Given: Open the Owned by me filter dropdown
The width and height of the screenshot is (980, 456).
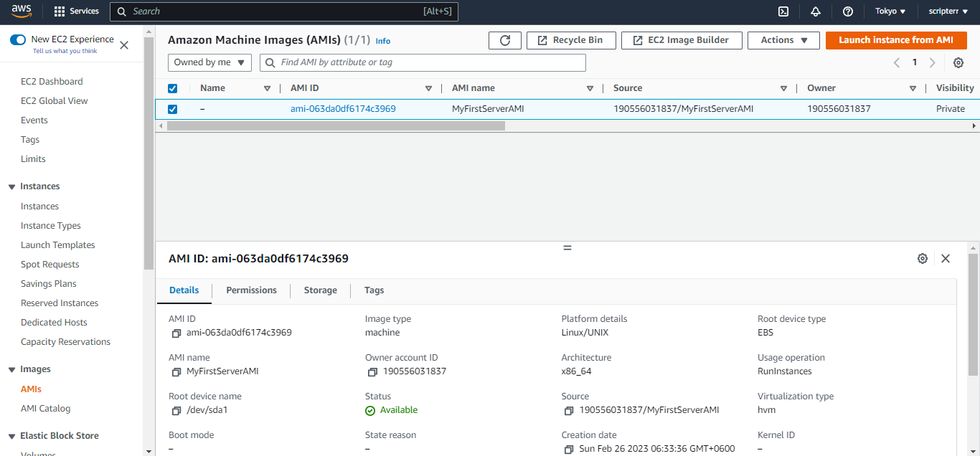Looking at the screenshot, I should 210,62.
